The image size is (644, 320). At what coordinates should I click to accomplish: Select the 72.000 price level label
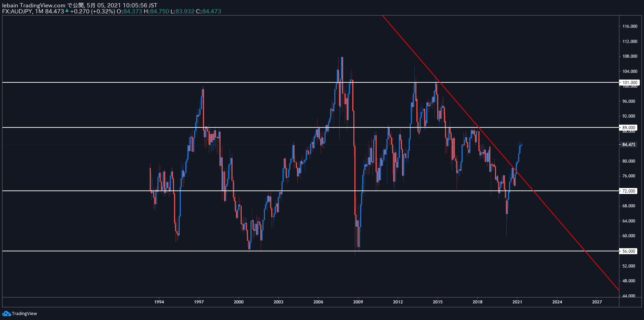pyautogui.click(x=628, y=191)
